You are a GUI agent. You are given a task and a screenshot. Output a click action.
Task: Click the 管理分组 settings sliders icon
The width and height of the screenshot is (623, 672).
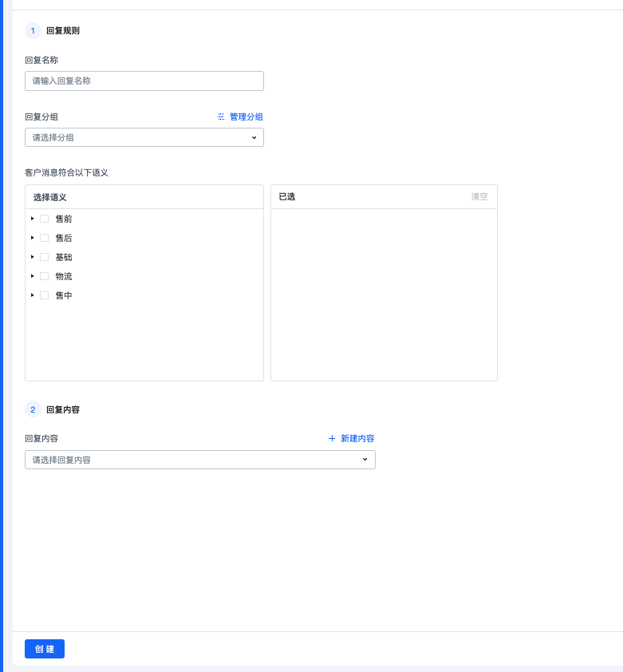click(x=221, y=117)
